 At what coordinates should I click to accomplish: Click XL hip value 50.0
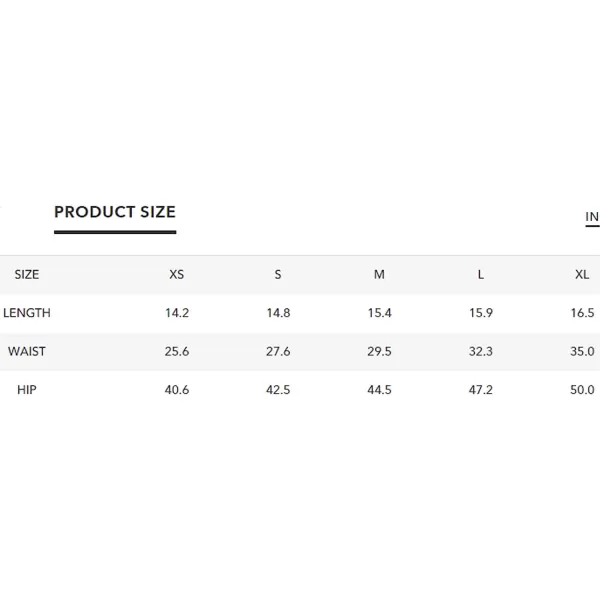582,390
